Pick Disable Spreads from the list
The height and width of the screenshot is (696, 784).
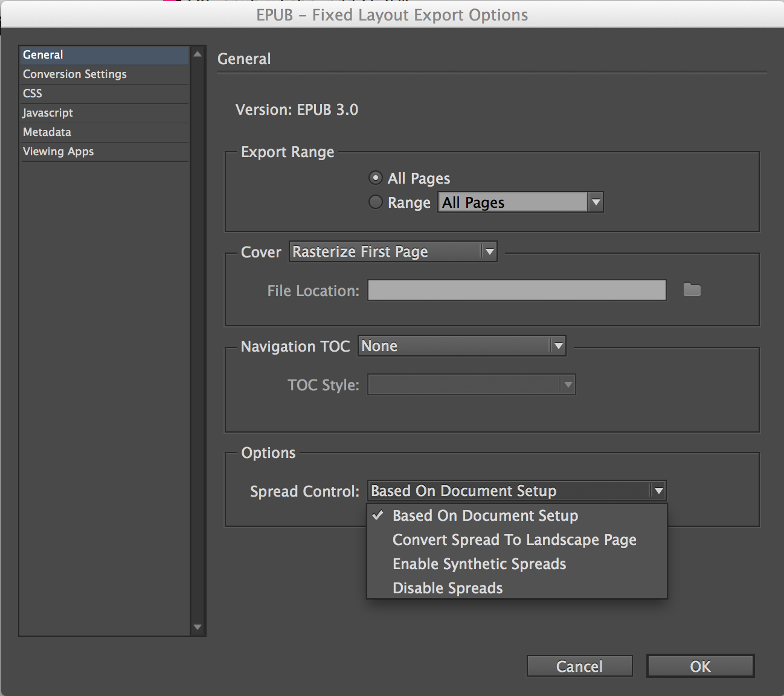tap(448, 588)
